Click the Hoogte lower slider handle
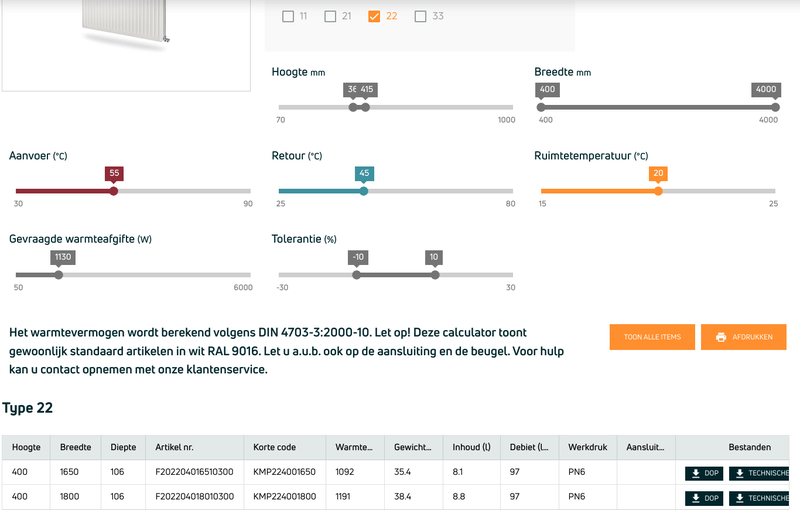The image size is (800, 510). [353, 107]
